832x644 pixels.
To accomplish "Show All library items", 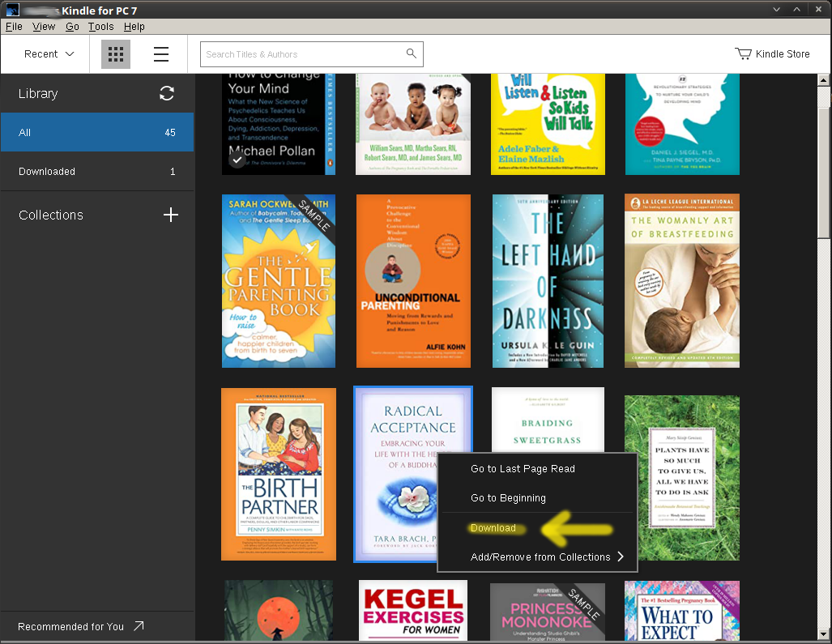I will [97, 132].
